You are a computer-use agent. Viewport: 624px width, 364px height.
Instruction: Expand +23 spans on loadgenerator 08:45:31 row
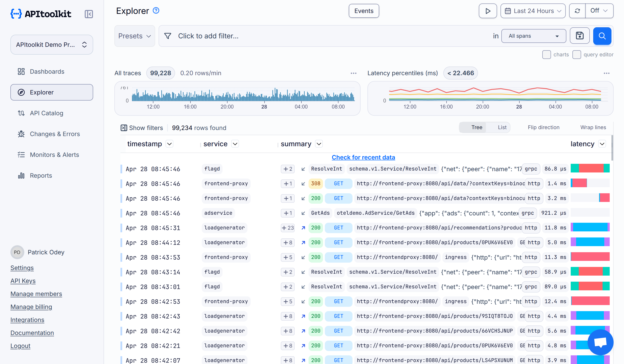click(288, 228)
